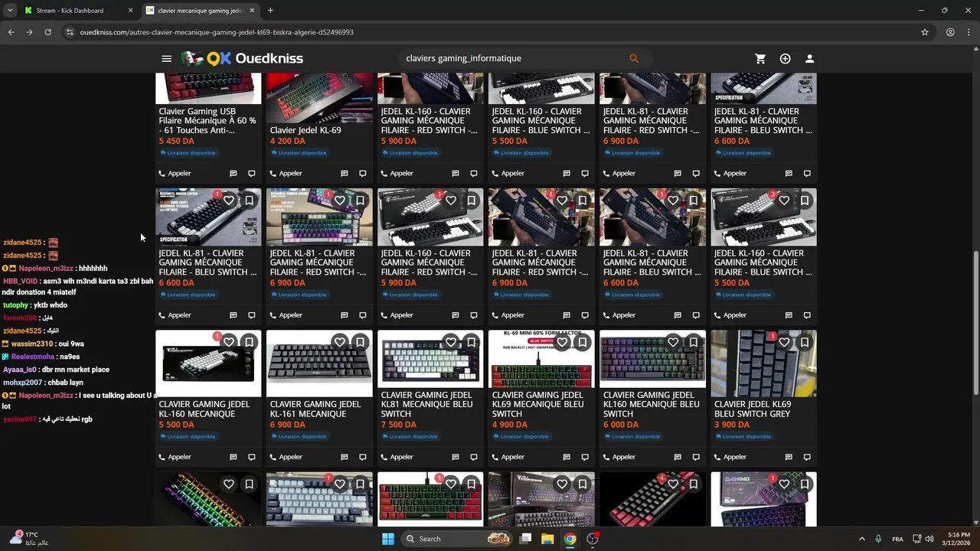Click the Chrome icon on the taskbar

(570, 539)
